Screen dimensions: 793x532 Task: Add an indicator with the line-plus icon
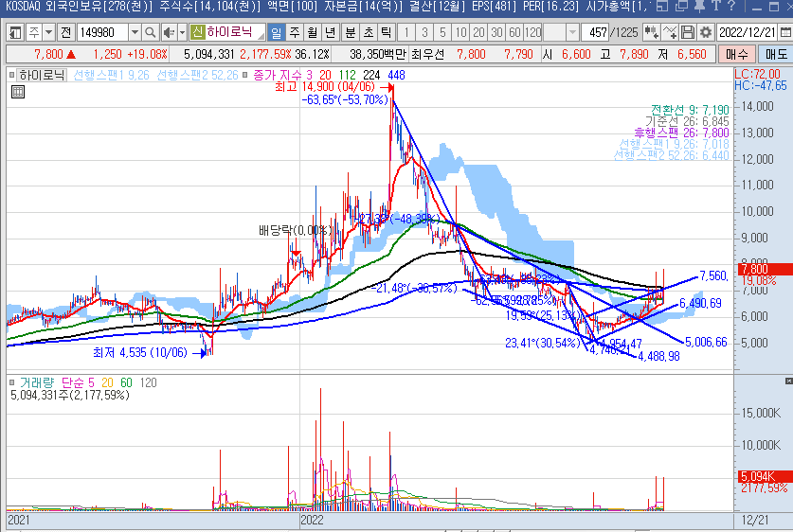tap(669, 33)
